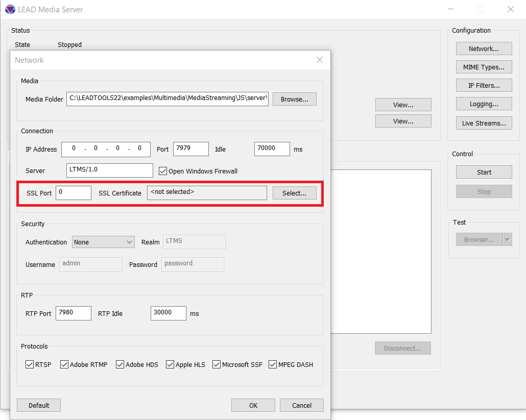The height and width of the screenshot is (420, 526).
Task: Open the Authentication dropdown
Action: (x=103, y=242)
